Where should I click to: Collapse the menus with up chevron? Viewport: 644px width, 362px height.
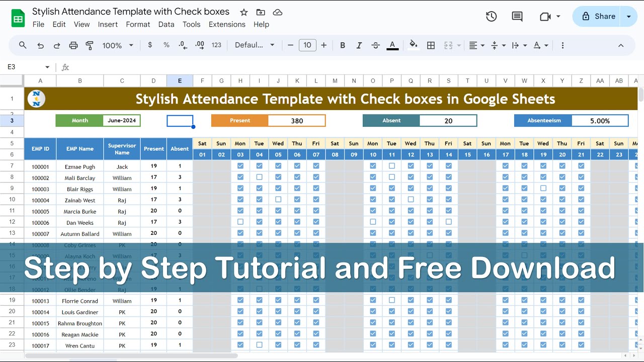(621, 45)
